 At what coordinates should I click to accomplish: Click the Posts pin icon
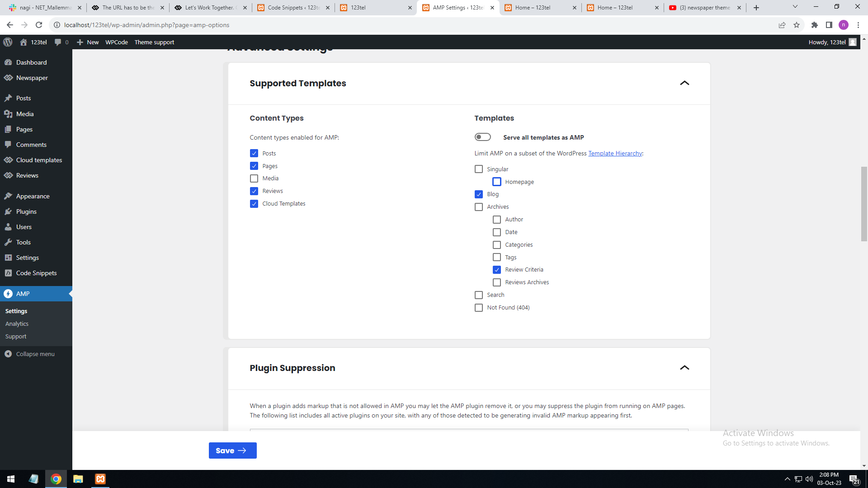point(8,98)
